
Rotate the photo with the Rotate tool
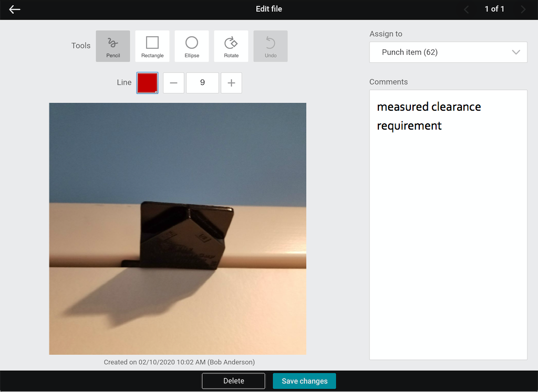click(x=231, y=46)
